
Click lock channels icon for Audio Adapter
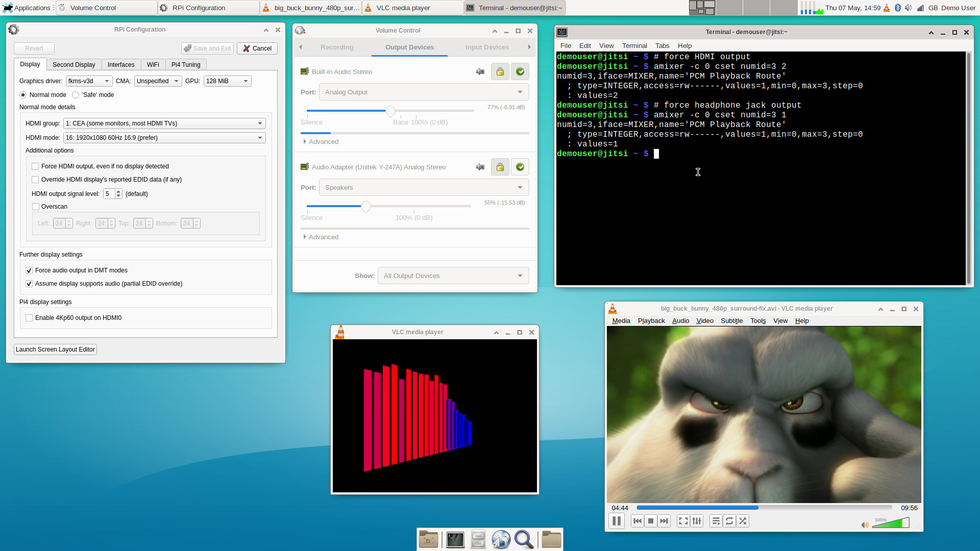(x=500, y=167)
